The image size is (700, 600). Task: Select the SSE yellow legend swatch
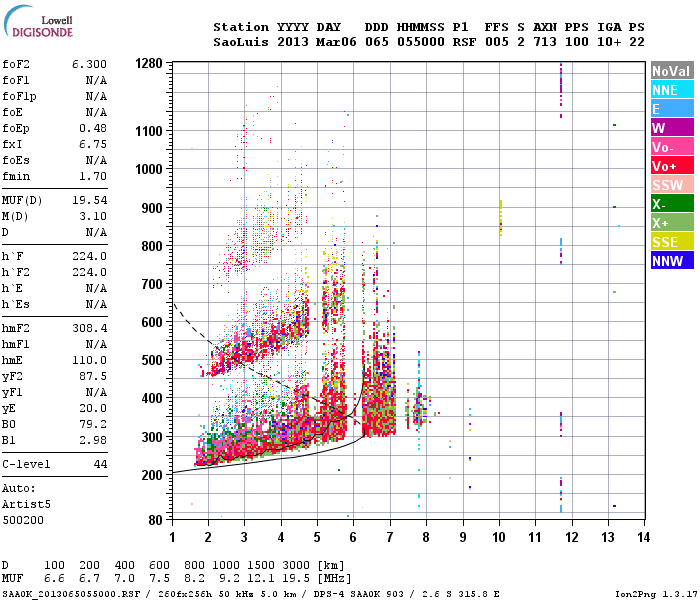(x=672, y=242)
